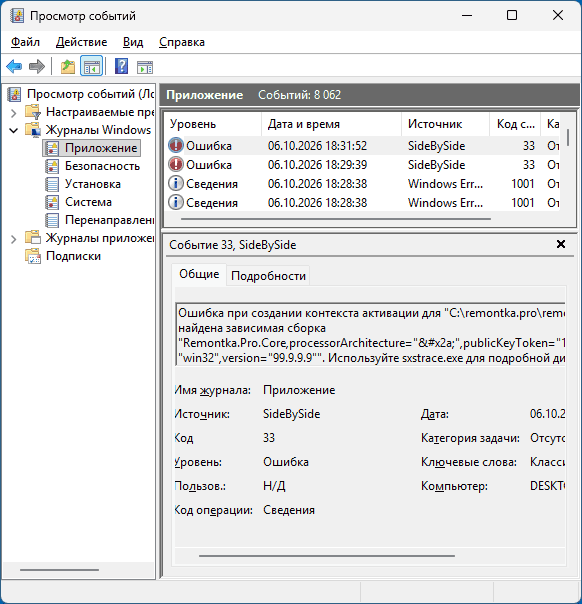Viewport: 582px width, 604px height.
Task: Click the Ключевые слова label
Action: pos(469,461)
